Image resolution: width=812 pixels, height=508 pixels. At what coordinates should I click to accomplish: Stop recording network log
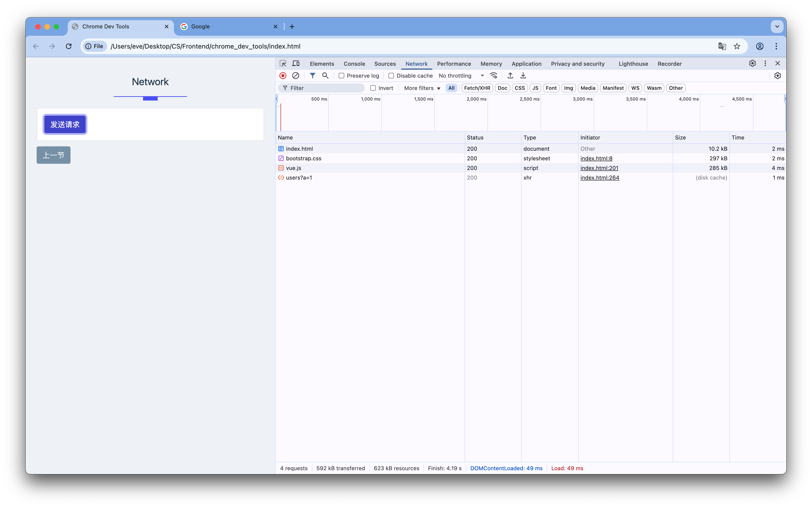point(283,76)
